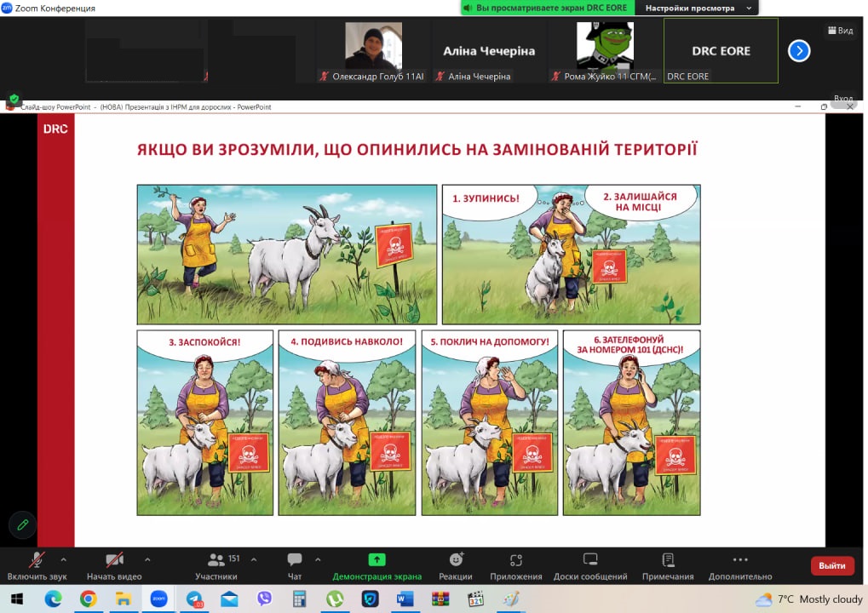Screen dimensions: 868x613
Task: Open Paint from taskbar
Action: click(x=511, y=599)
